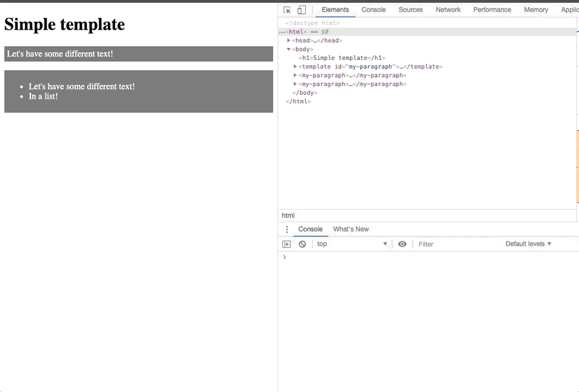Click the console Filter input field

tap(458, 244)
